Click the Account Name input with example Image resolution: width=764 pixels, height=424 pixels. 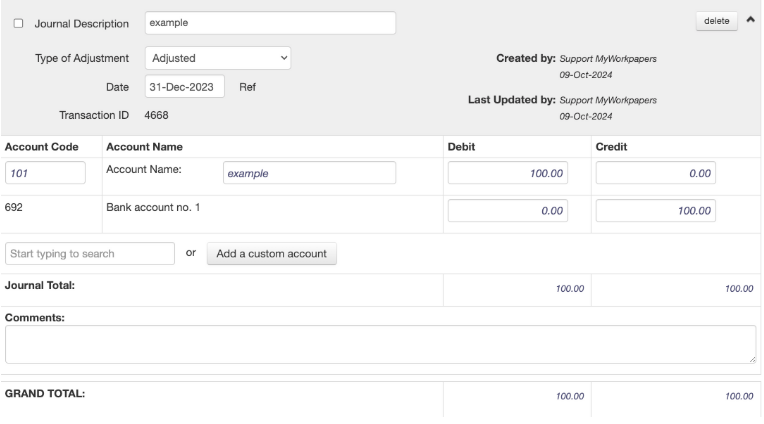pos(309,173)
